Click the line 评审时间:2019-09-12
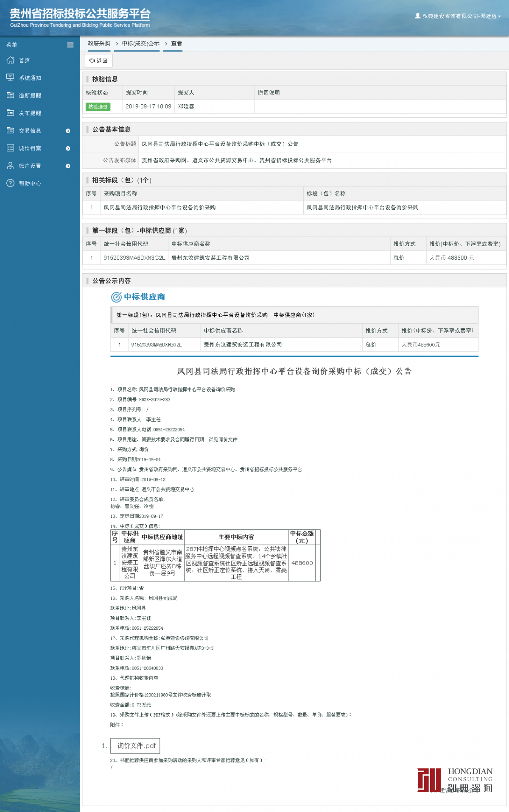 click(138, 480)
